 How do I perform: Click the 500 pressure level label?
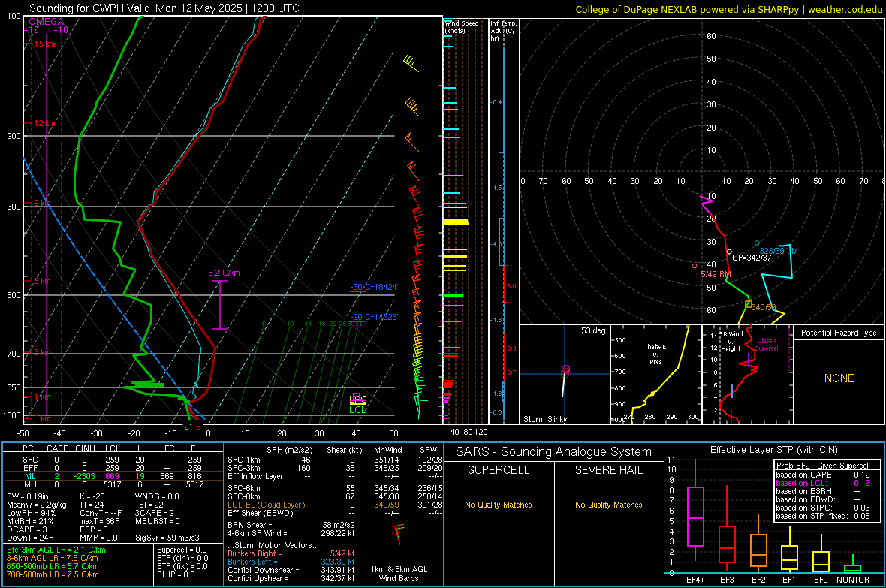pos(14,295)
